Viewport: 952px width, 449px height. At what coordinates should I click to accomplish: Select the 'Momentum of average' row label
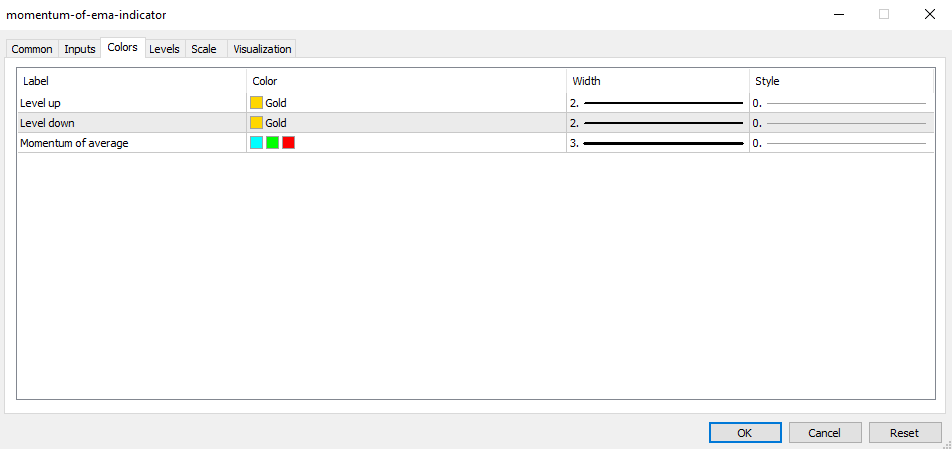point(74,144)
